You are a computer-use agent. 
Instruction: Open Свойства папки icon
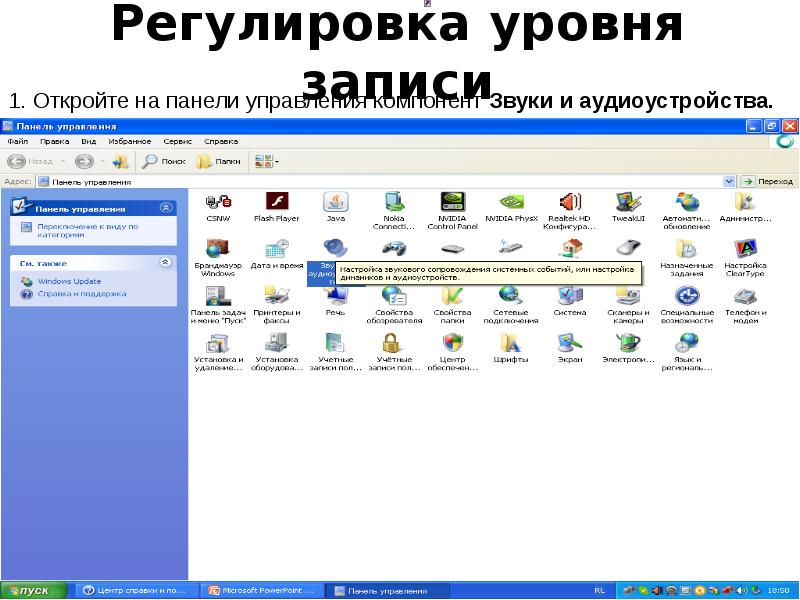pyautogui.click(x=453, y=305)
